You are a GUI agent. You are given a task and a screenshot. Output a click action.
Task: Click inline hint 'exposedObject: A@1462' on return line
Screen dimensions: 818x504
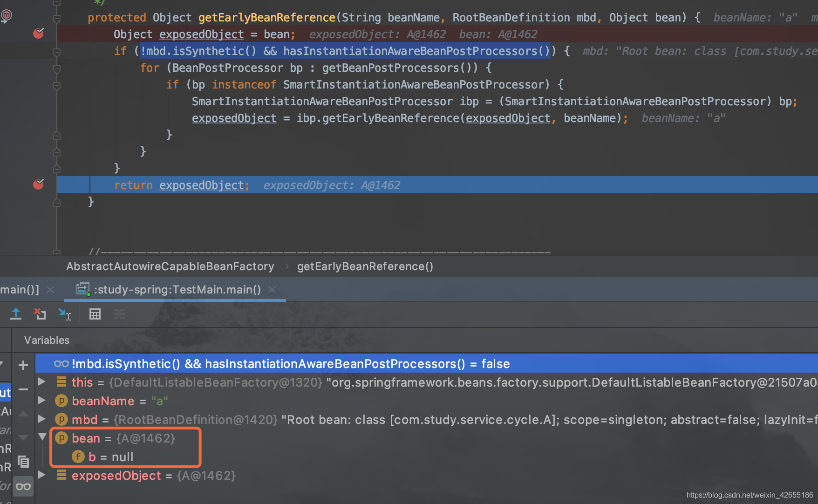(x=332, y=185)
